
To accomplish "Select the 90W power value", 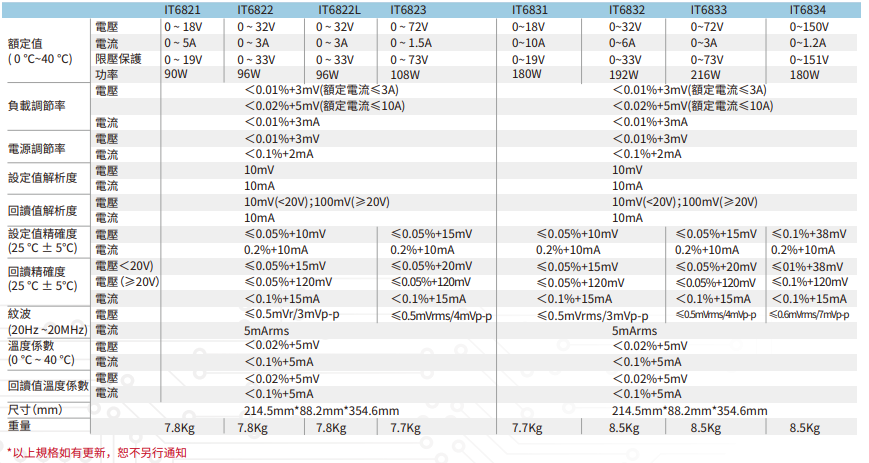I will [176, 74].
